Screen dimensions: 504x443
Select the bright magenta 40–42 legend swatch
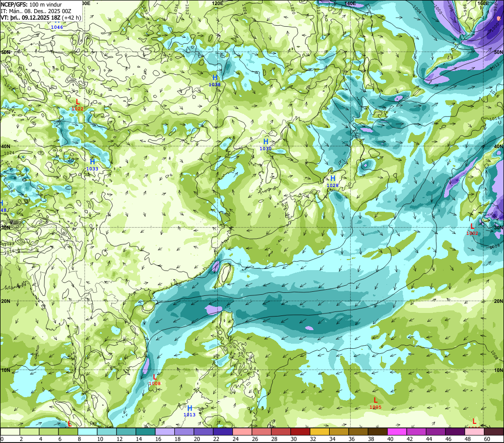(x=397, y=431)
